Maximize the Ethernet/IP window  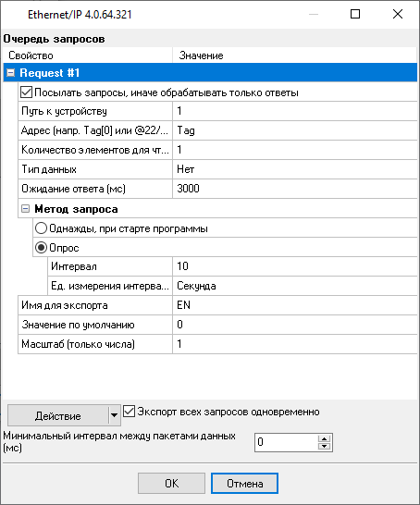tap(355, 14)
